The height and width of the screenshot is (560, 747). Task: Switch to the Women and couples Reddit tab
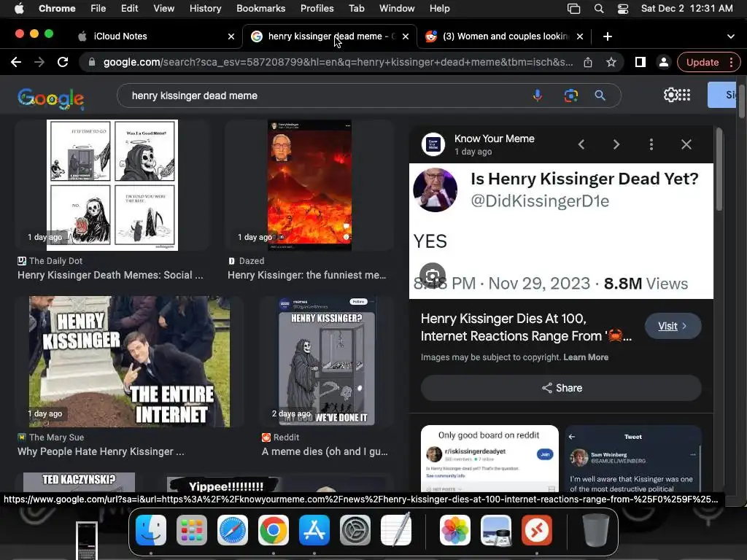[x=505, y=36]
